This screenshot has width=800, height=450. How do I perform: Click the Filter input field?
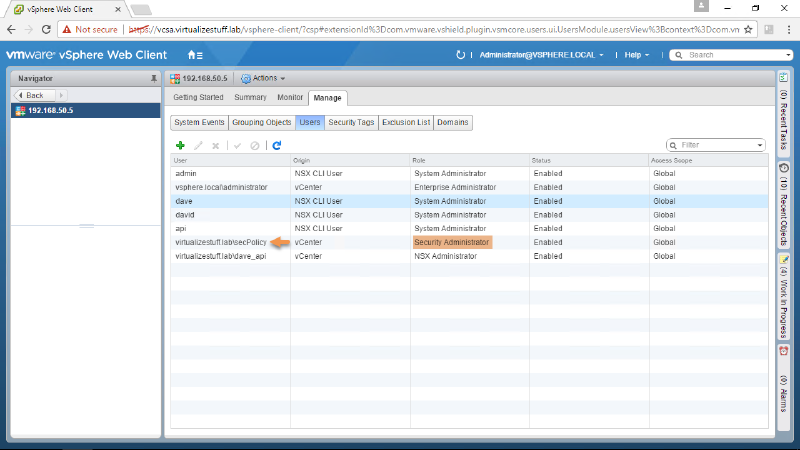click(x=717, y=145)
